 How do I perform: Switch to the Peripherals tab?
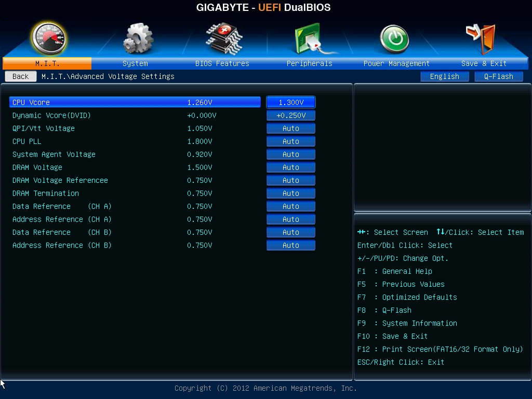(310, 63)
